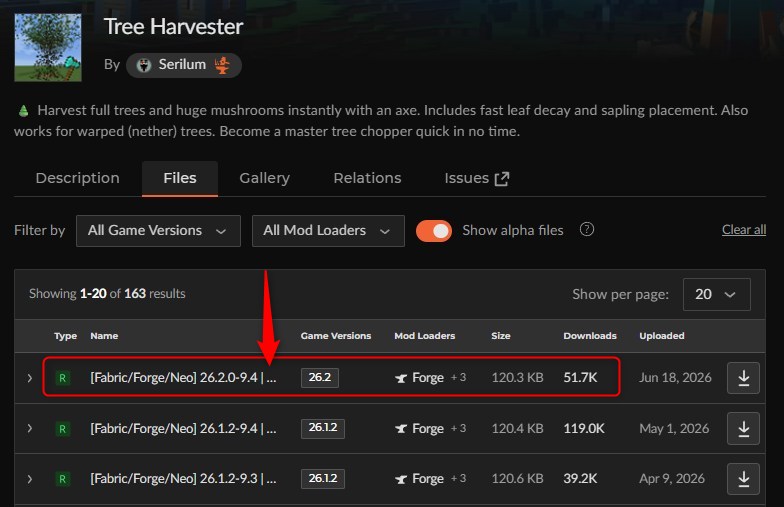Click the Mod Loaders column header
The image size is (784, 507).
(424, 336)
